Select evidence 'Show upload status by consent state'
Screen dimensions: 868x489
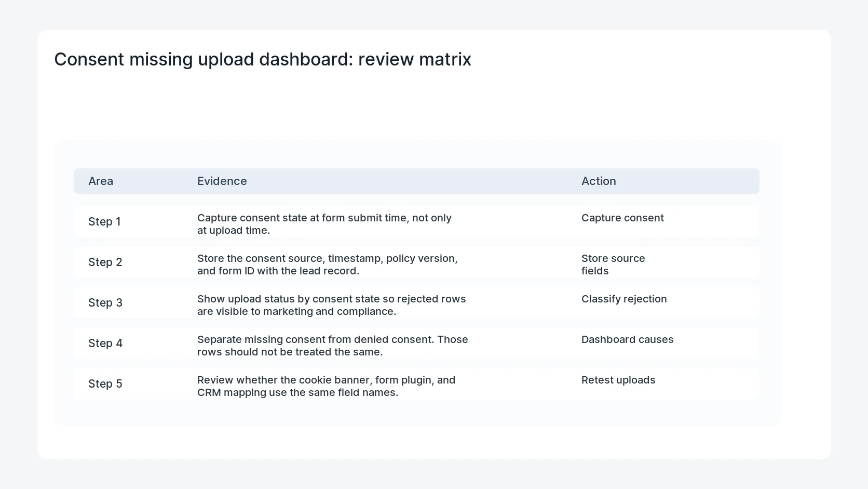pos(332,305)
